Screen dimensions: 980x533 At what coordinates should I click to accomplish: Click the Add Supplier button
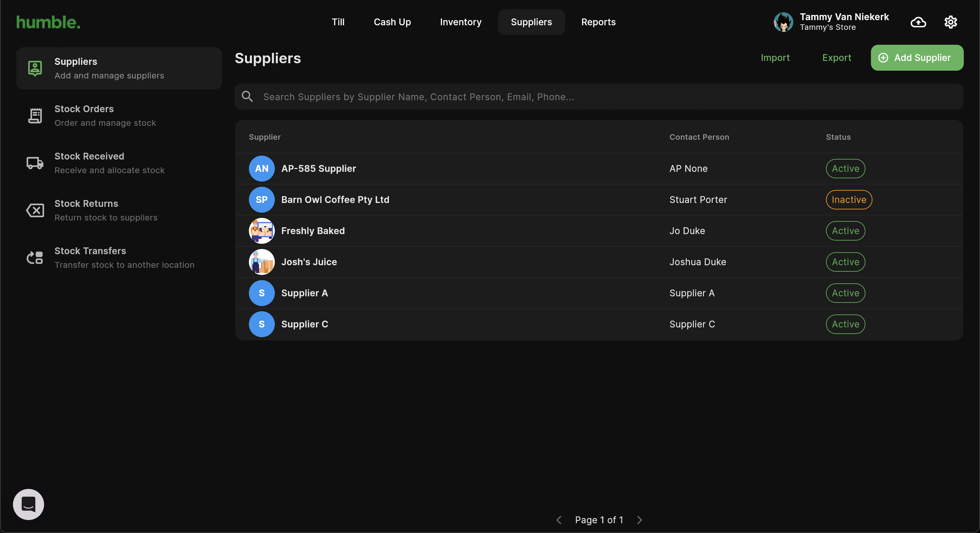917,58
